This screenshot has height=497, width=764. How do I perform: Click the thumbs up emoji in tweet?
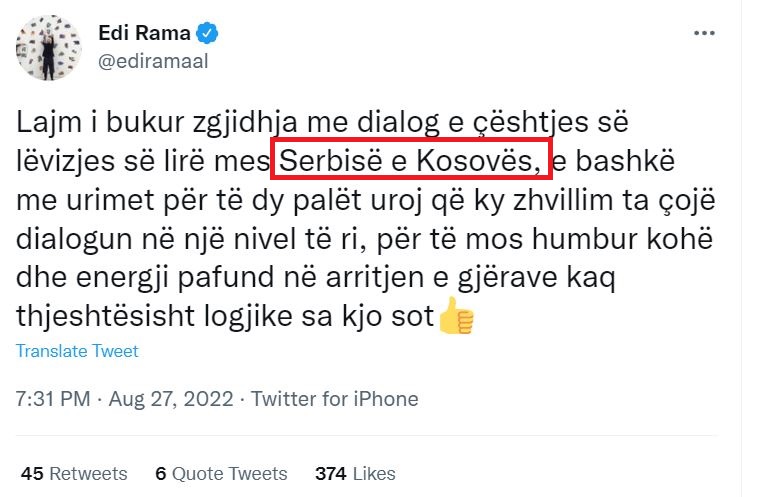point(456,317)
